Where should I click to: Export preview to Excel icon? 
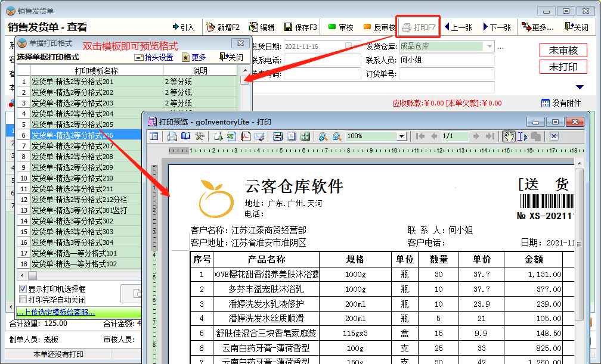[x=231, y=136]
